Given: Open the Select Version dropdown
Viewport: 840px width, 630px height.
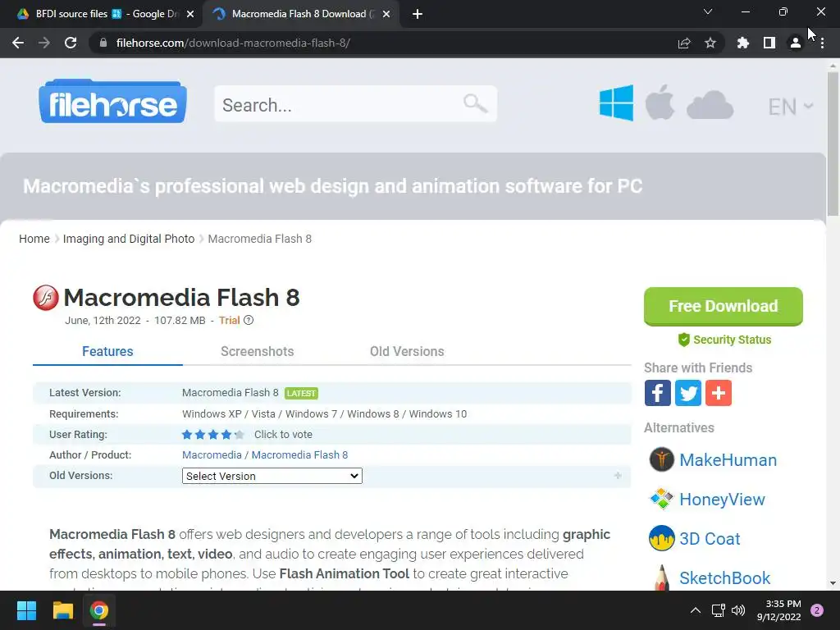Looking at the screenshot, I should coord(272,476).
